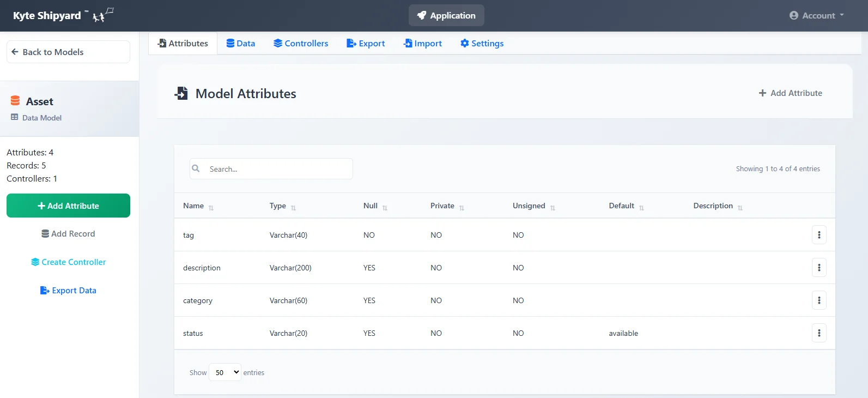Open the Controllers tab
Screen dimensions: 868x398
tap(301, 43)
